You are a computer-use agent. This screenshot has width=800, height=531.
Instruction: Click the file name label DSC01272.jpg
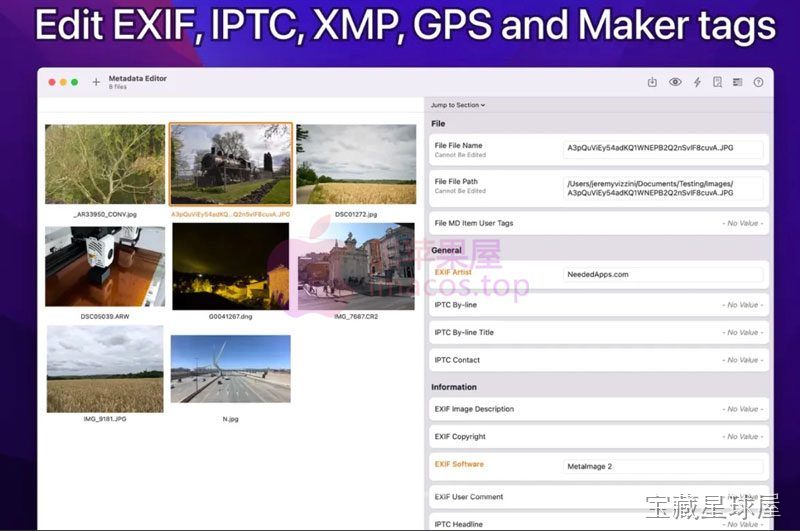(356, 215)
